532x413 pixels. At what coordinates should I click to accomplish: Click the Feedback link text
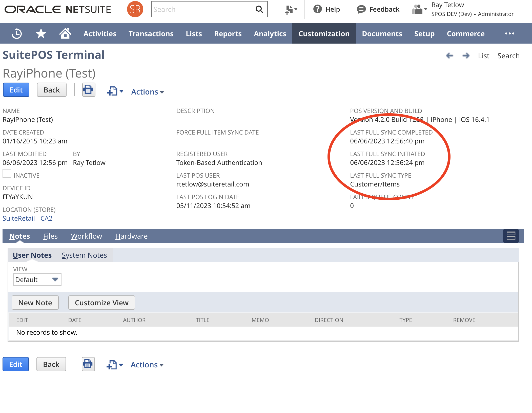[x=384, y=9]
